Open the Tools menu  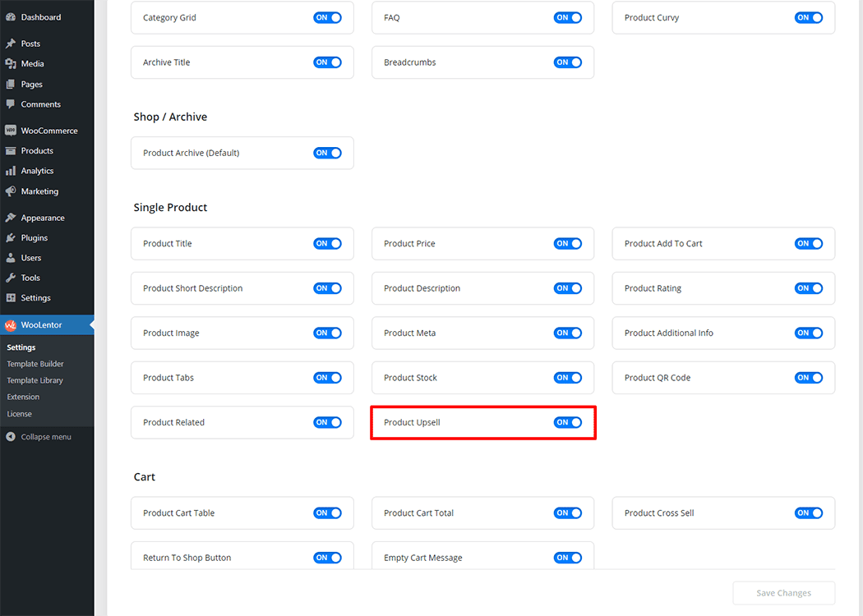30,278
